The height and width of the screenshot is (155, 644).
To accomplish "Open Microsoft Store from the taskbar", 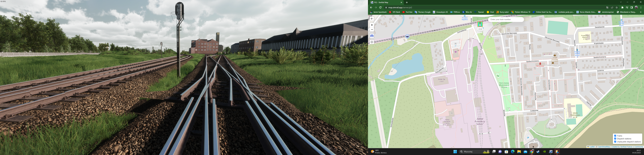I will point(506,151).
